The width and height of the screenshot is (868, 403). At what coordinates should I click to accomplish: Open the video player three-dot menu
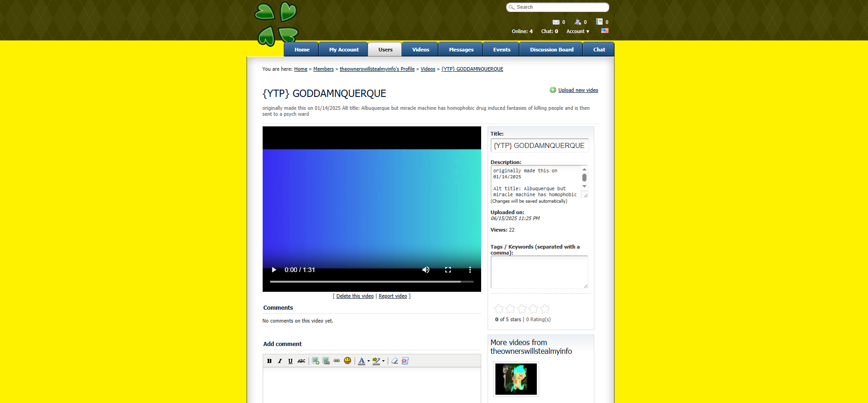point(470,270)
